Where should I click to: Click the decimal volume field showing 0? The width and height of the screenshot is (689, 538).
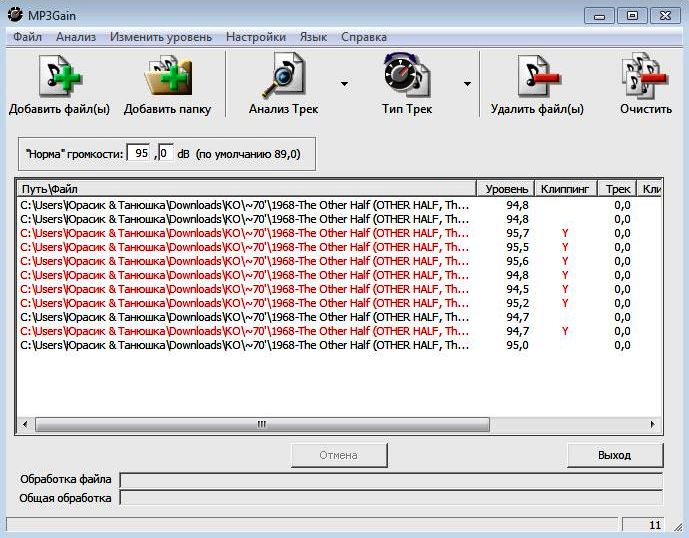166,154
